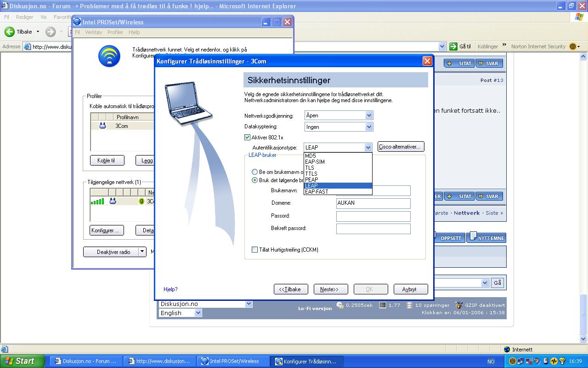
Task: Select Be om brukernavn radio button
Action: click(x=254, y=172)
